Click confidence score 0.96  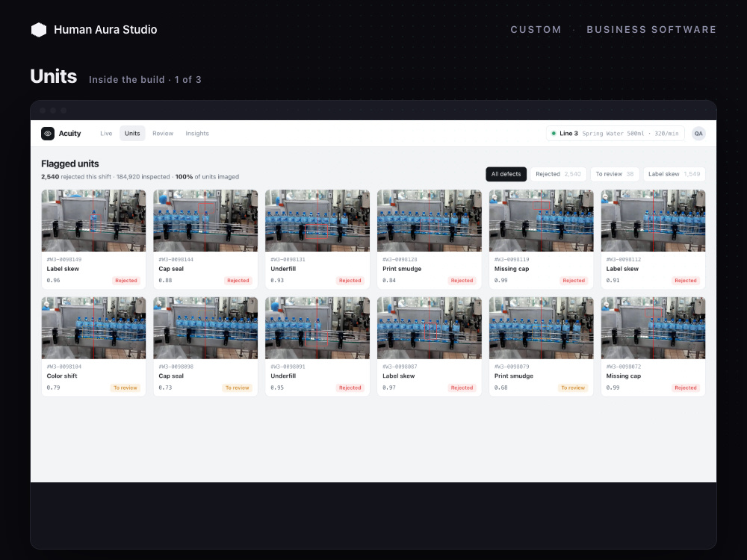53,281
